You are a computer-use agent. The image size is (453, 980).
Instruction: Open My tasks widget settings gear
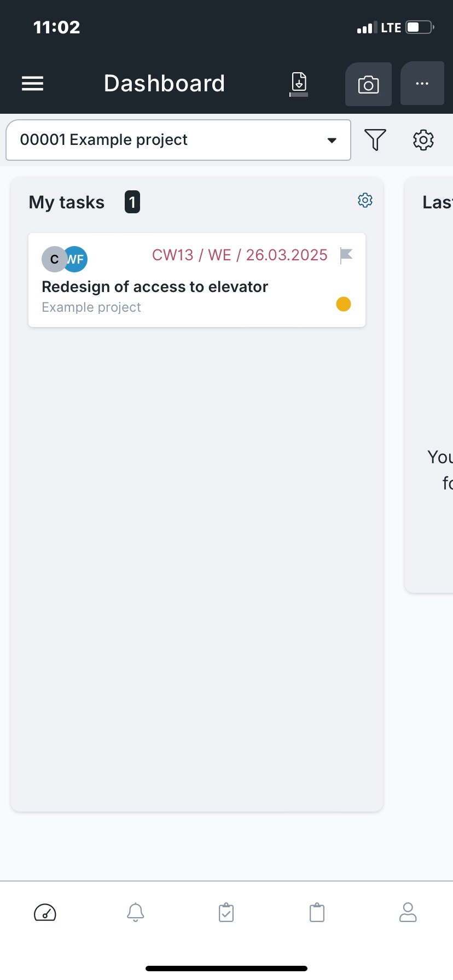point(365,200)
